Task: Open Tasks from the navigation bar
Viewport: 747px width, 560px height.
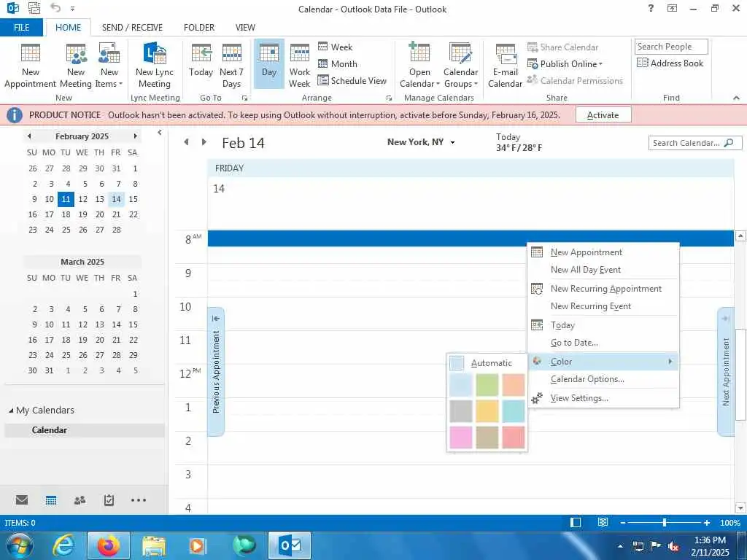Action: [109, 499]
